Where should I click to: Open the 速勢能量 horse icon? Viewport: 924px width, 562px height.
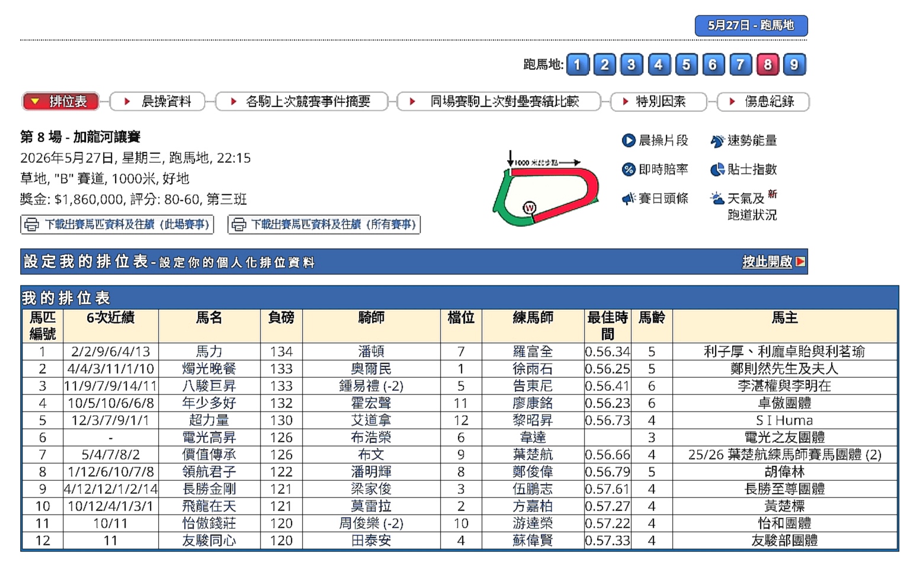point(717,140)
